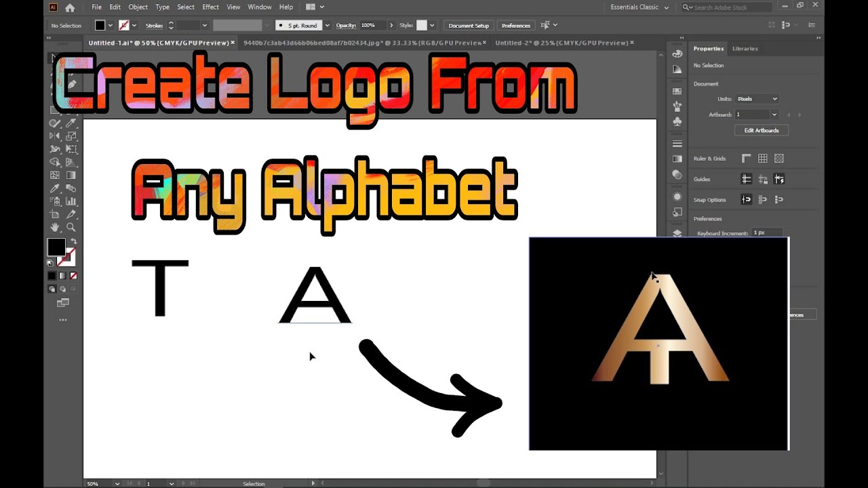The height and width of the screenshot is (488, 868).
Task: Open Edit Toolbar three dots
Action: (63, 319)
